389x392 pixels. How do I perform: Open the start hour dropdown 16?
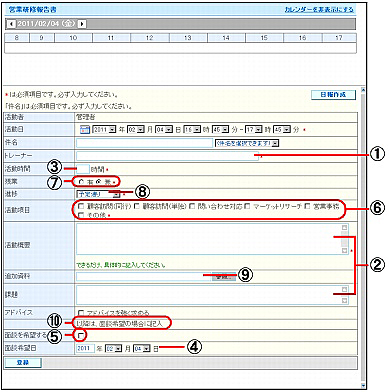pos(192,129)
